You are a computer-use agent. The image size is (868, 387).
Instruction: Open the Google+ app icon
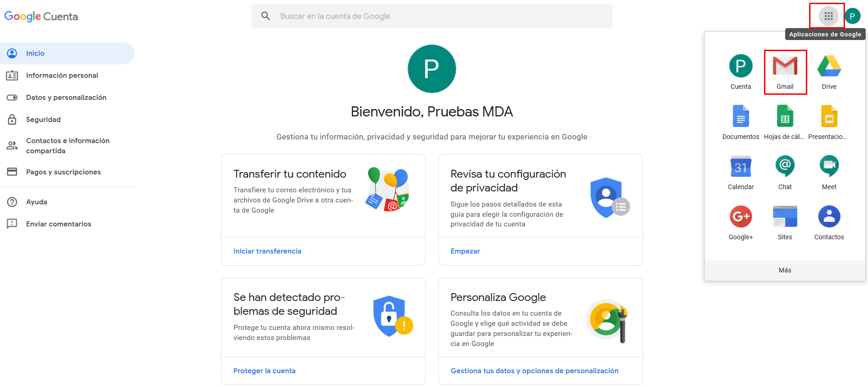[x=741, y=223]
